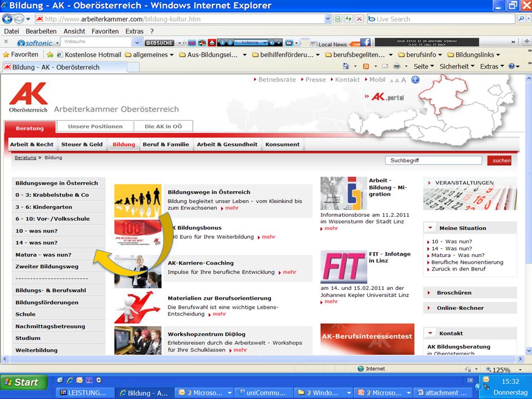Open the blue Help question mark icon

tap(511, 66)
